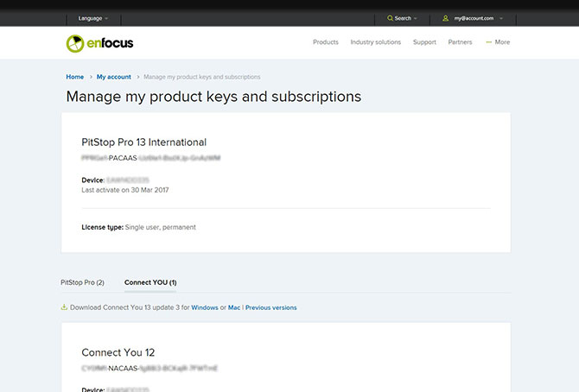Click the three-dot icon beside More

pos(489,42)
